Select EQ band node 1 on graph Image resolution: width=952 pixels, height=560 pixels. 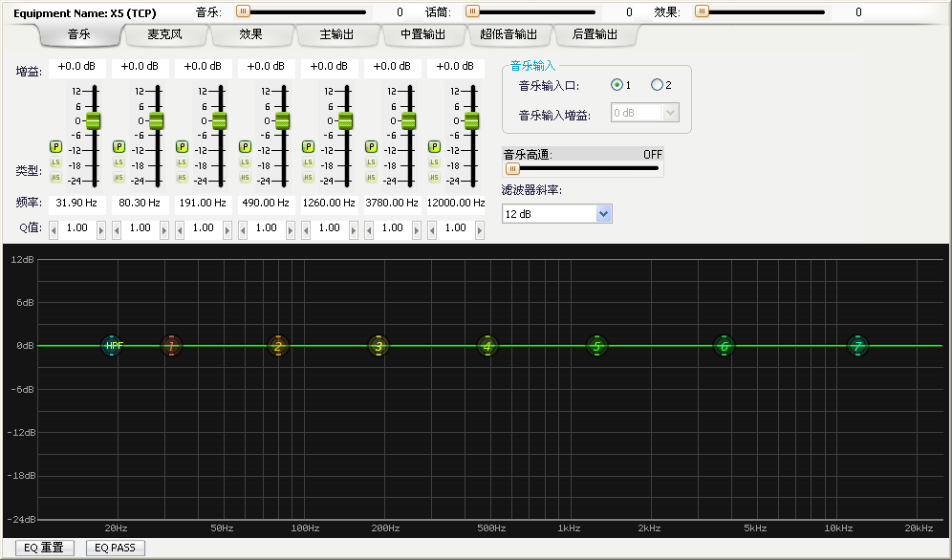[x=171, y=346]
